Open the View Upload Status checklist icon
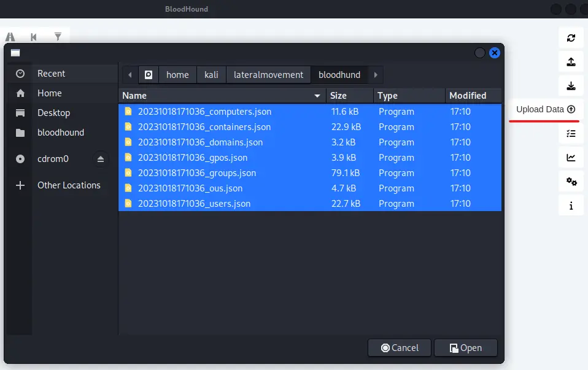Viewport: 588px width, 370px height. point(571,133)
